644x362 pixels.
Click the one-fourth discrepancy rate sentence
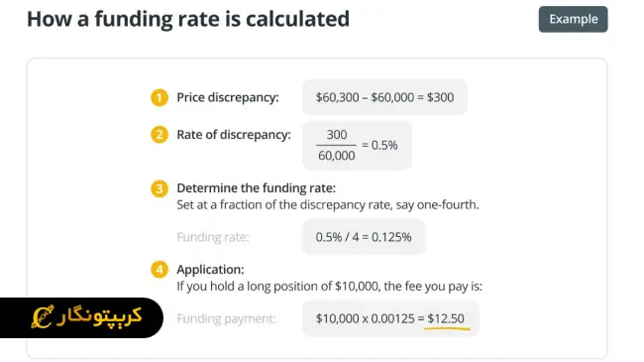pyautogui.click(x=328, y=204)
